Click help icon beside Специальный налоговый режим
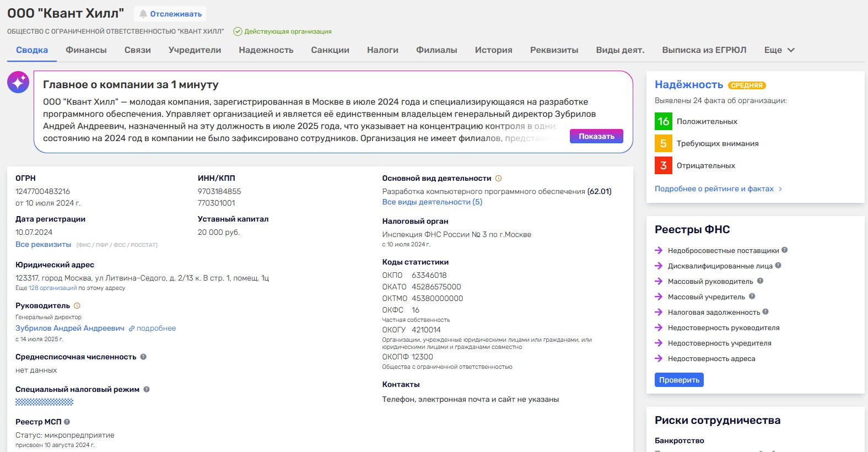This screenshot has height=452, width=868. (147, 389)
